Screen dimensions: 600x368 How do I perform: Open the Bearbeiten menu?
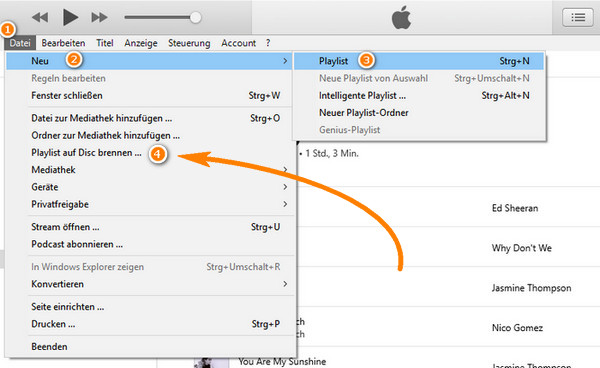63,43
